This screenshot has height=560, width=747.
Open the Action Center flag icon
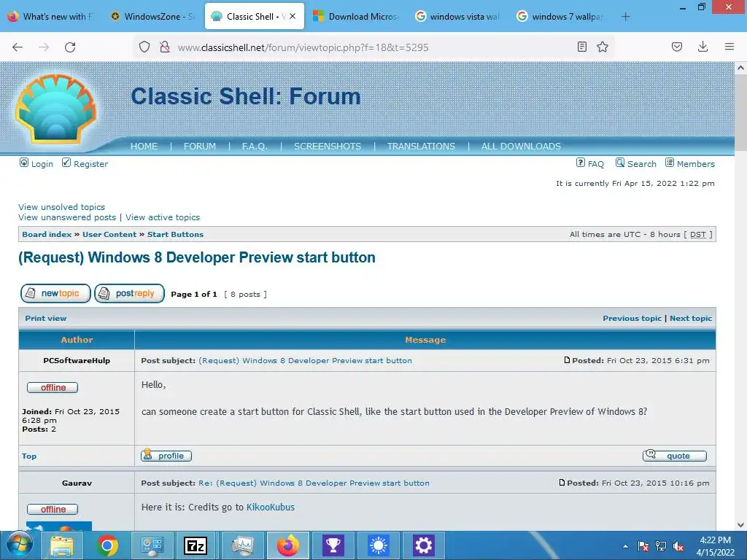coord(643,546)
